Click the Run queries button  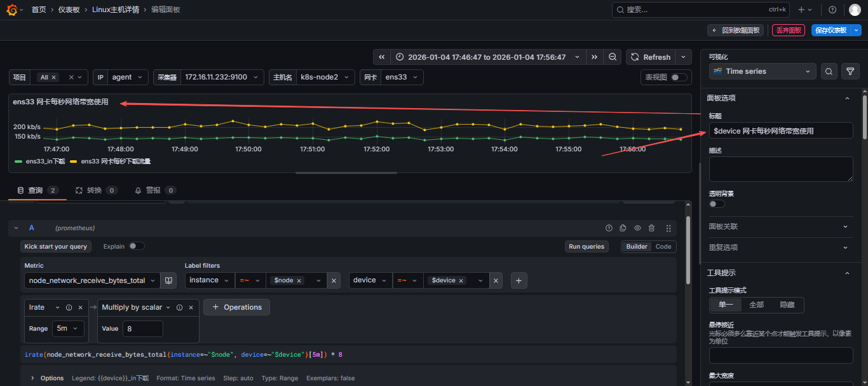click(586, 247)
